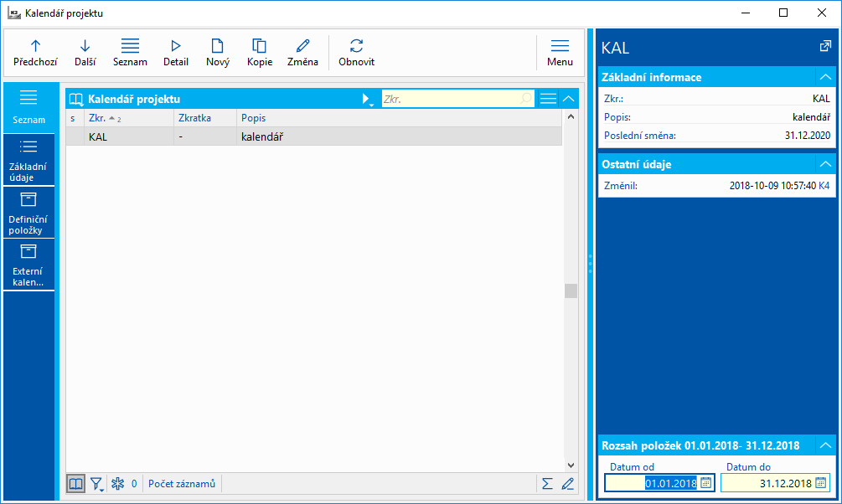The height and width of the screenshot is (504, 842).
Task: Select the Seznam sidebar tab
Action: (29, 107)
